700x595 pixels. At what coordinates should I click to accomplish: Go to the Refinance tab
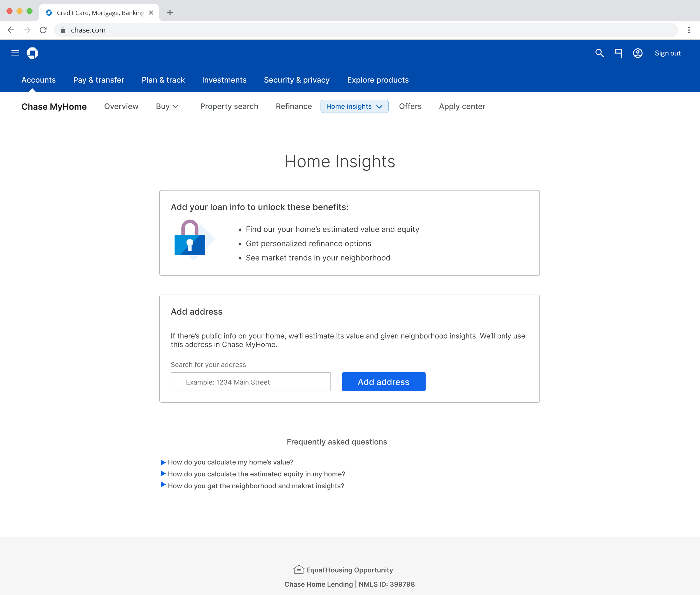point(294,106)
